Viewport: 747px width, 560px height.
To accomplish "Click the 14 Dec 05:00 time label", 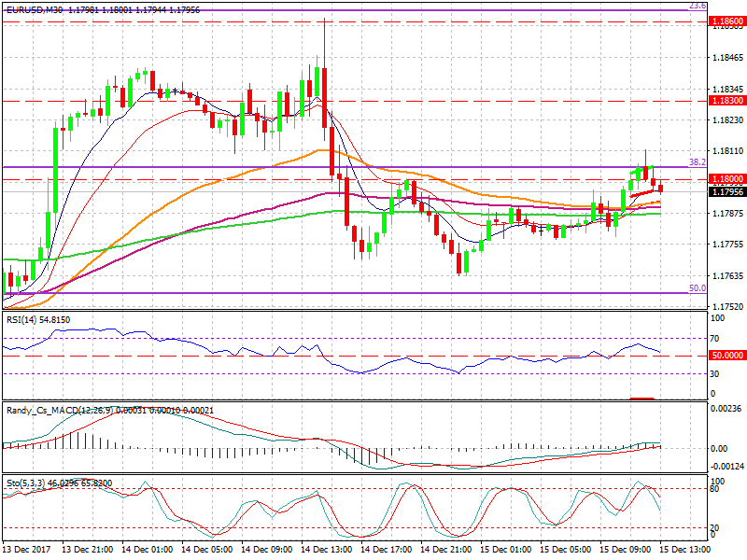I will (207, 549).
